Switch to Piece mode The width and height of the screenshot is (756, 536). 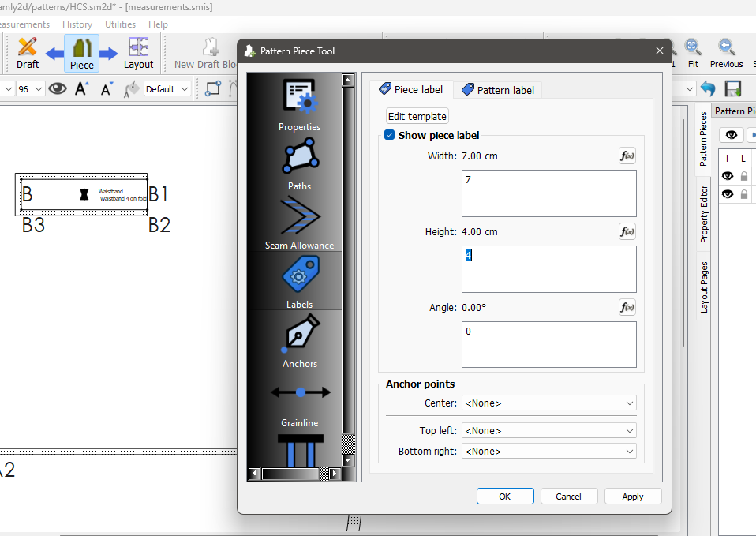tap(81, 53)
